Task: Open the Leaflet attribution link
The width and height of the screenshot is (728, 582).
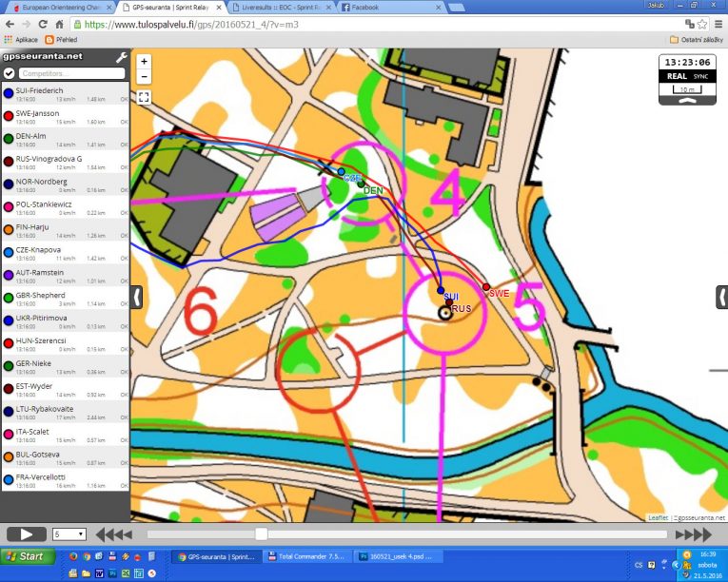Action: coord(659,517)
